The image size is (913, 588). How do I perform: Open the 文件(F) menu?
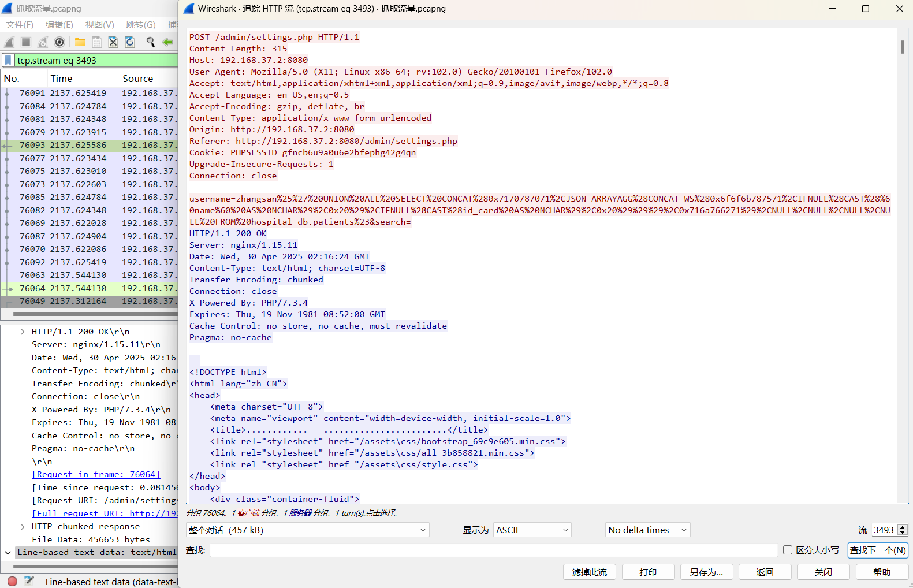pos(20,24)
